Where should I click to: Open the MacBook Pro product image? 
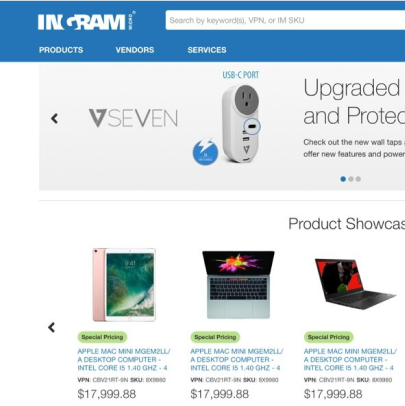pyautogui.click(x=238, y=285)
